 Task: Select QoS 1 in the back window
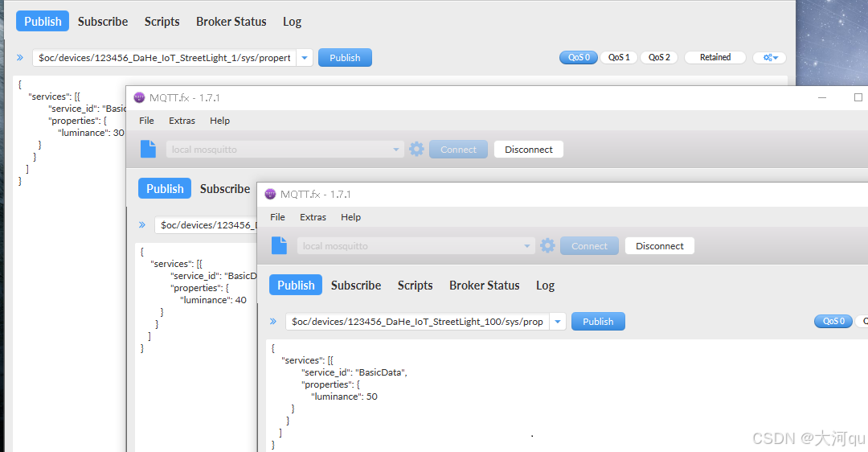[619, 58]
